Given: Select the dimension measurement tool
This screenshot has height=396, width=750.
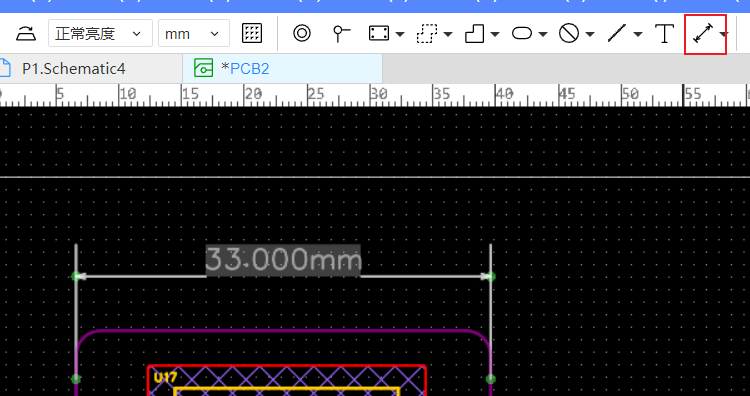Looking at the screenshot, I should tap(703, 34).
